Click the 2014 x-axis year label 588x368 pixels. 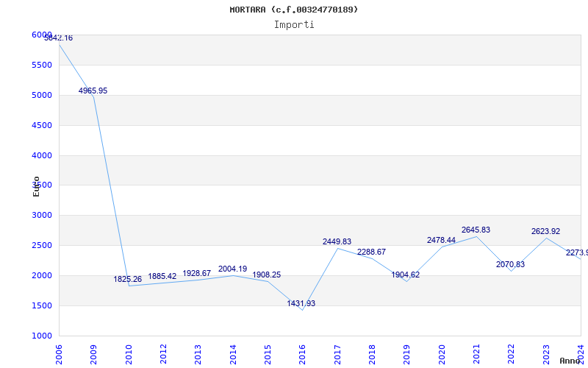(x=233, y=354)
